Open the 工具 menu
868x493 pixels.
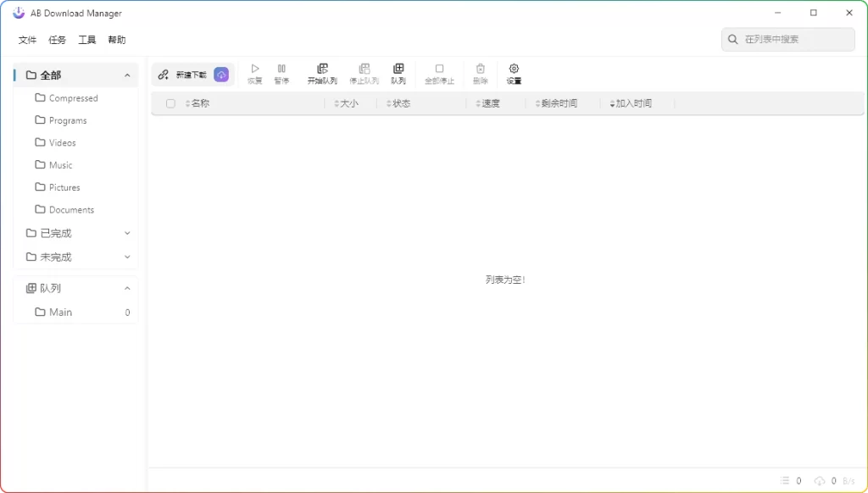pos(86,39)
